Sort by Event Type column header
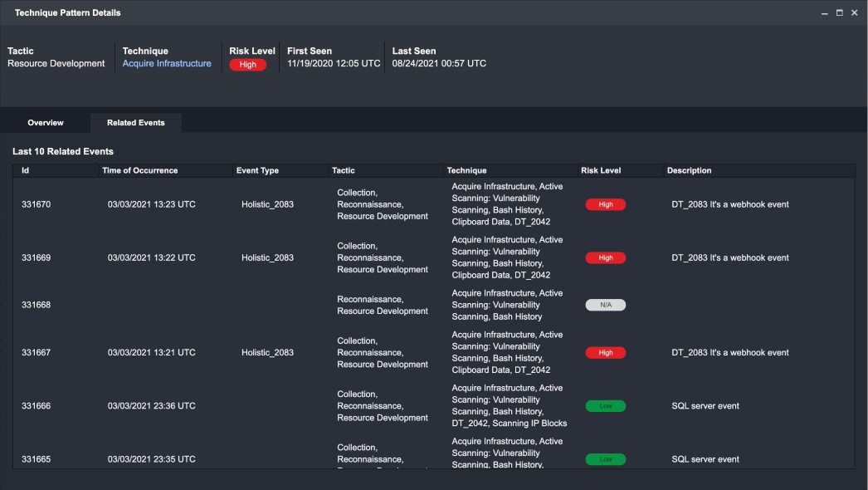Image resolution: width=868 pixels, height=490 pixels. 257,171
